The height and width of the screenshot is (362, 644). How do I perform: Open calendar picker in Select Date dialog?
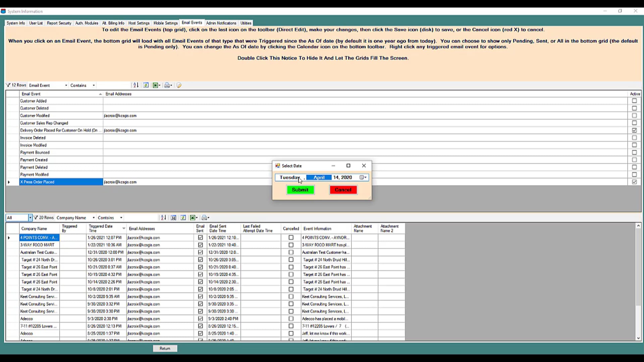363,177
